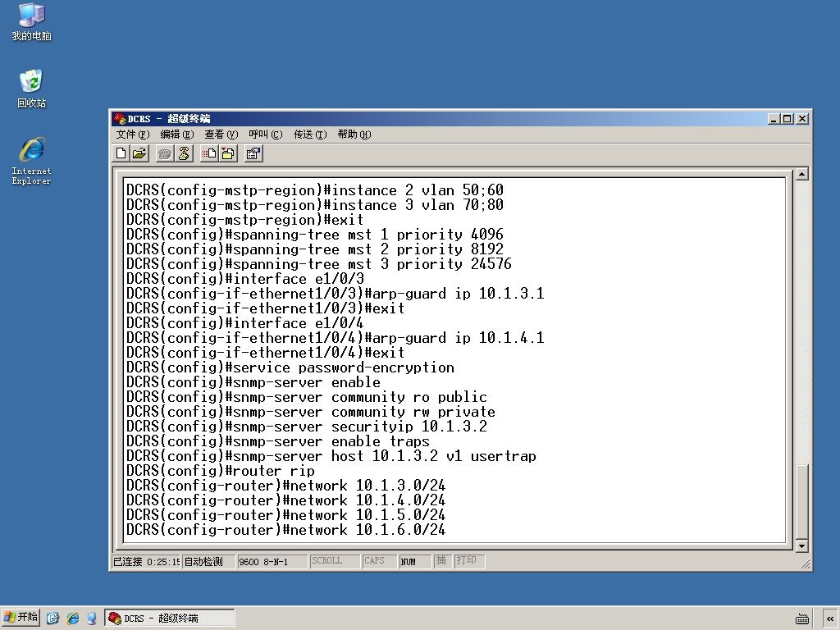Click the 'router rip' line
This screenshot has width=840, height=630.
click(x=221, y=471)
